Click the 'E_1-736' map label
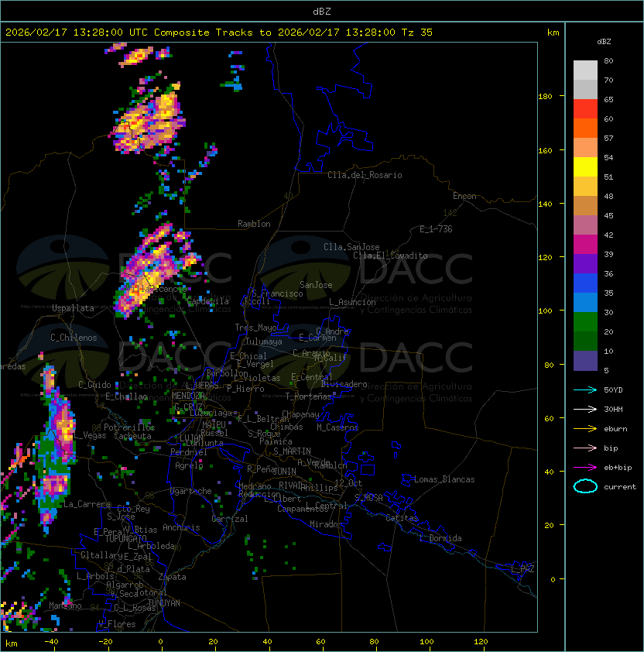Viewport: 644px width, 652px height. pos(436,229)
